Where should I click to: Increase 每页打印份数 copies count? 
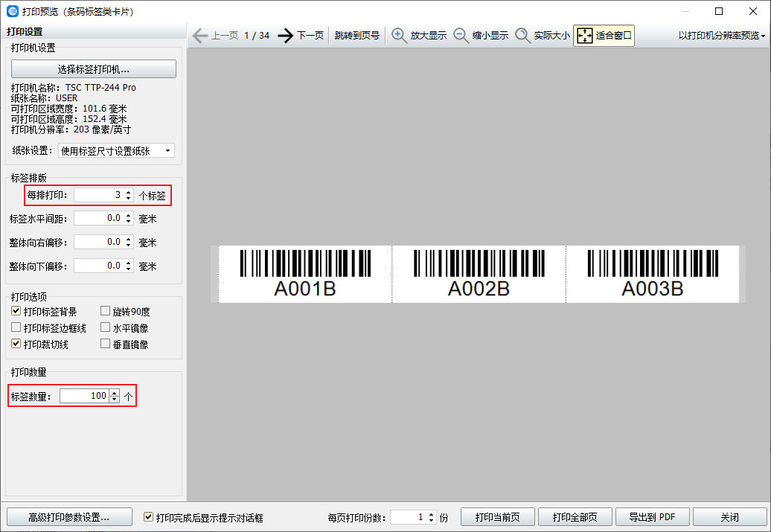[431, 514]
